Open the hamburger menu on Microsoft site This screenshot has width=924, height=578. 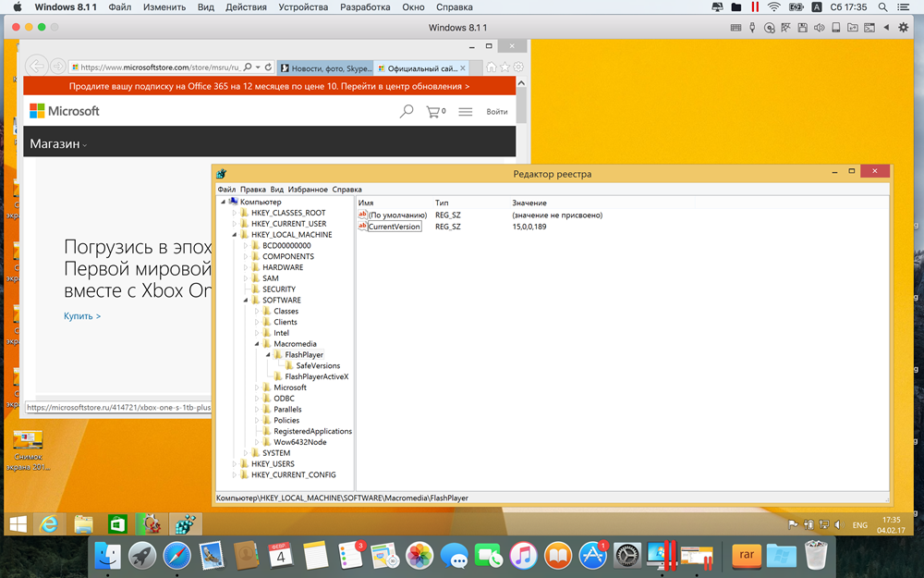pos(466,111)
